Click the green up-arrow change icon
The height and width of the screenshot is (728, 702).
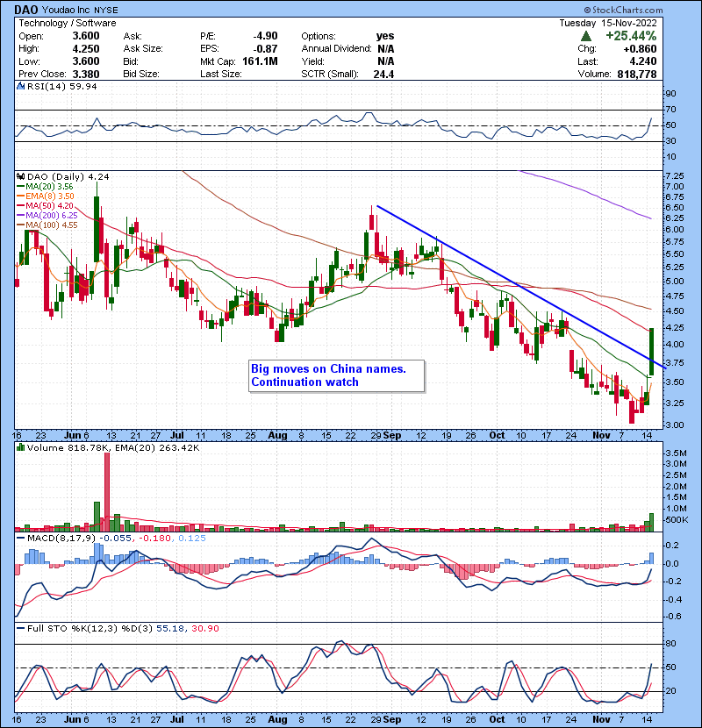pyautogui.click(x=586, y=36)
